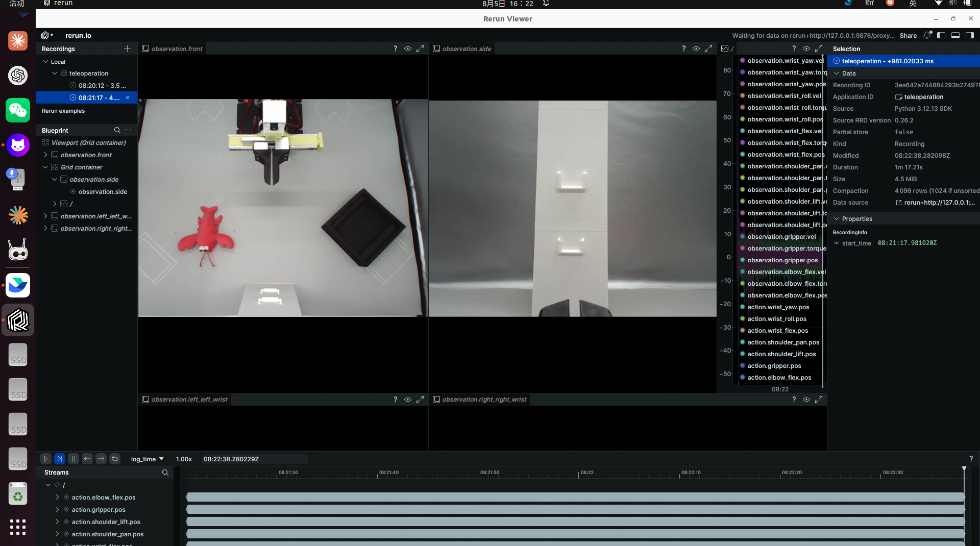
Task: Open the log_time timeline dropdown
Action: tap(148, 459)
